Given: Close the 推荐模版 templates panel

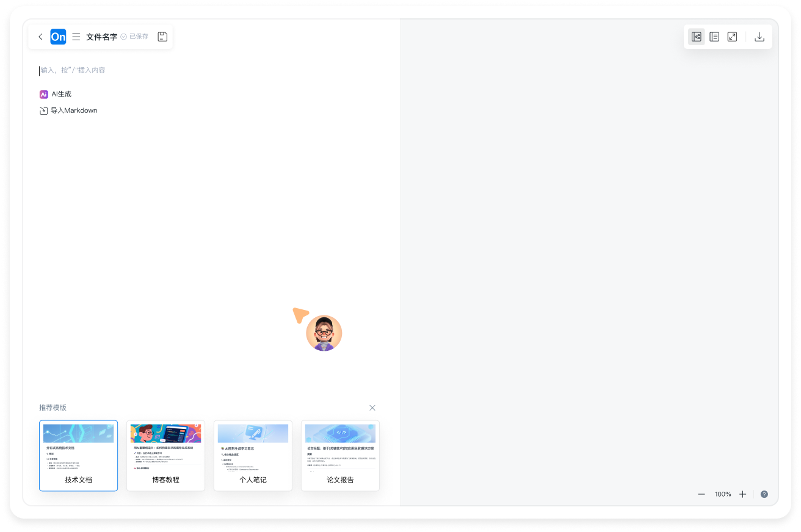Looking at the screenshot, I should (372, 408).
